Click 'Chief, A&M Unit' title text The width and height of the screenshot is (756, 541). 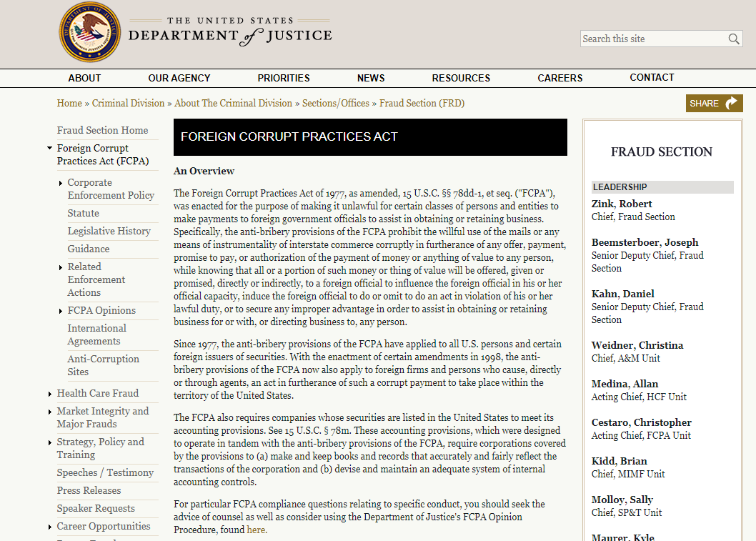(626, 358)
